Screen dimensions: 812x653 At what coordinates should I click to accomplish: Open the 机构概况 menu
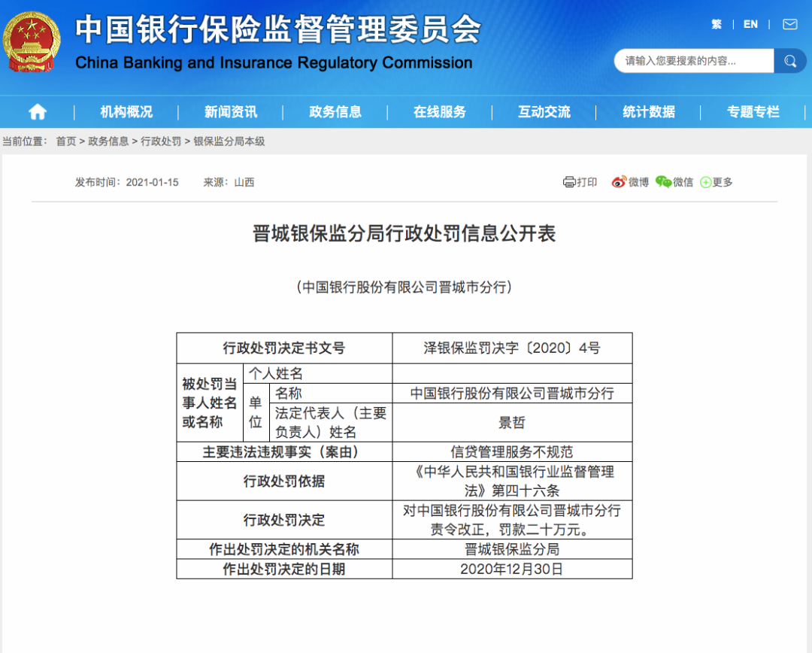tap(125, 111)
